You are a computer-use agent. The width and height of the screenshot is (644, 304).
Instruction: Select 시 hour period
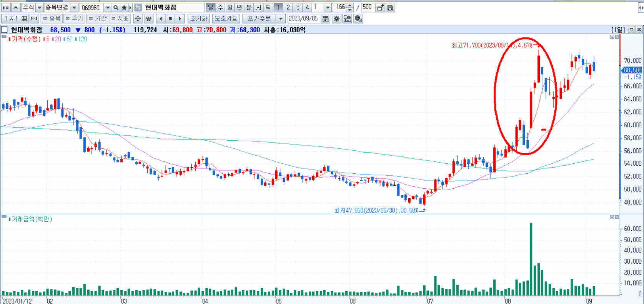pyautogui.click(x=258, y=7)
